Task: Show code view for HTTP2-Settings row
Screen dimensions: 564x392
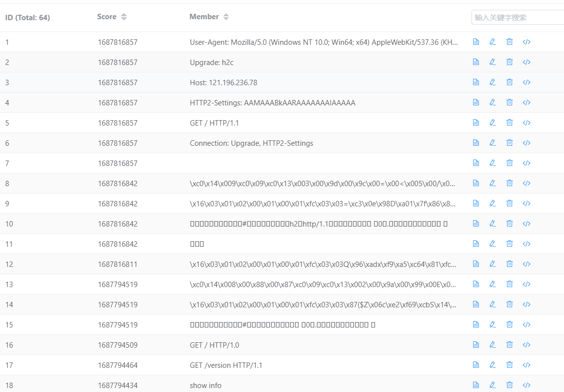Action: click(x=526, y=102)
